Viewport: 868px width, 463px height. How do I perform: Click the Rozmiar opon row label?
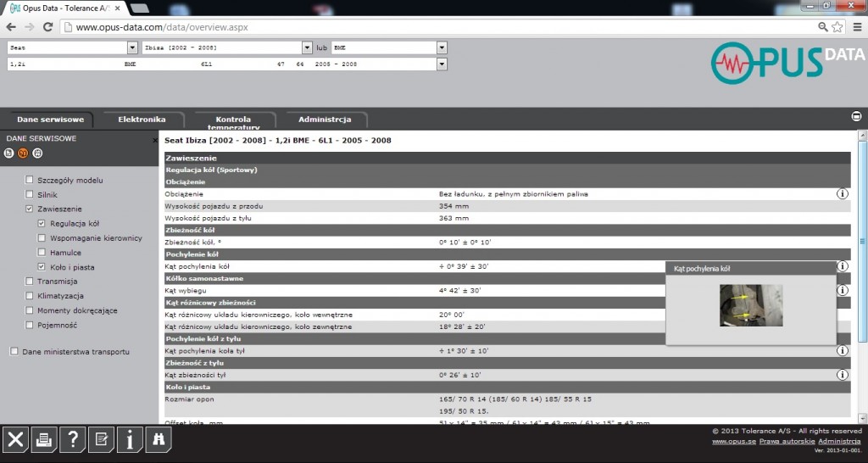click(189, 399)
